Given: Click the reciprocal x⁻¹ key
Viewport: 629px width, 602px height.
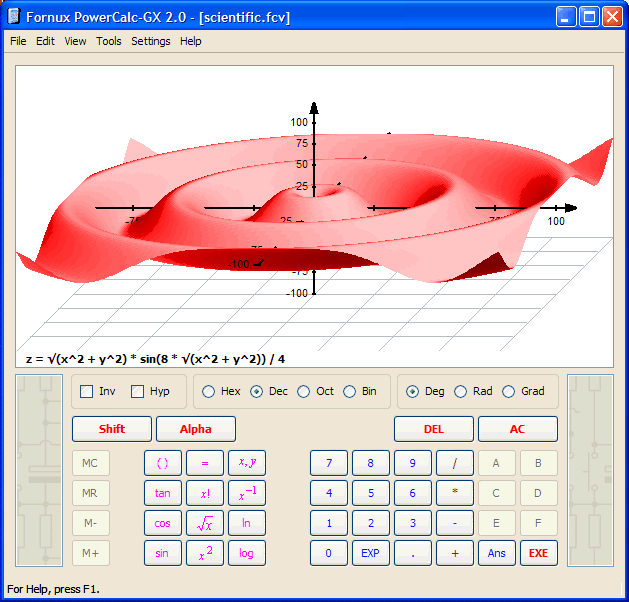Looking at the screenshot, I should [x=247, y=493].
